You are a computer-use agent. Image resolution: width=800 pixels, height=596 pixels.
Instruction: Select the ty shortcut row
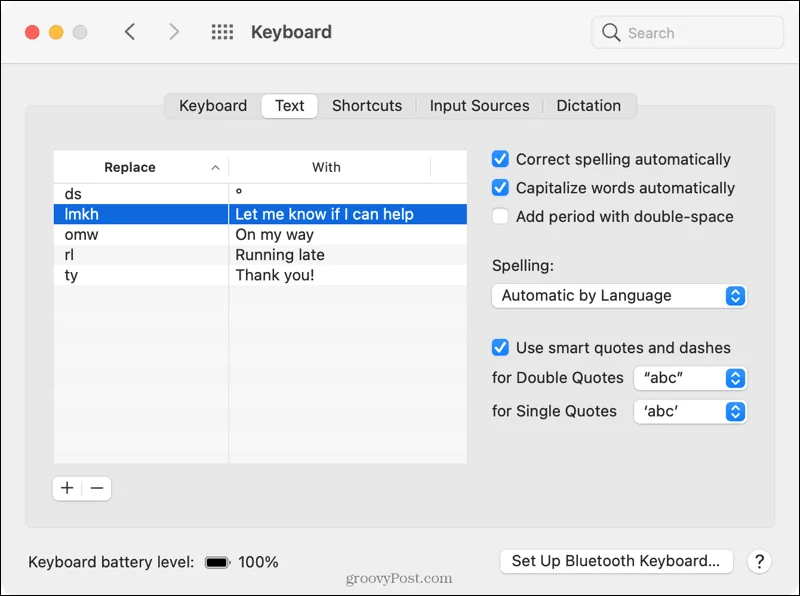click(260, 275)
